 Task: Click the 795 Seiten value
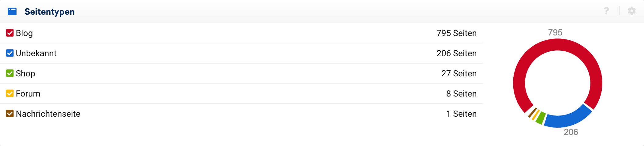click(x=456, y=33)
